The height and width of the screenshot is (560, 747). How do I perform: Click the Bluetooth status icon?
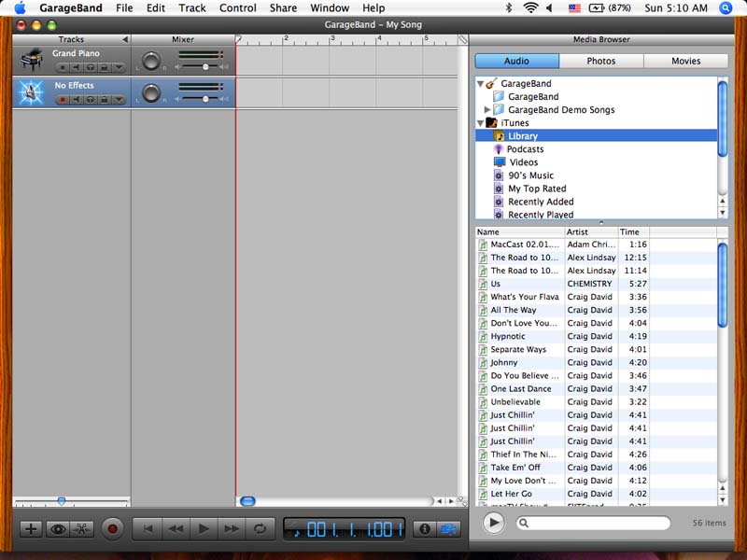[x=509, y=7]
